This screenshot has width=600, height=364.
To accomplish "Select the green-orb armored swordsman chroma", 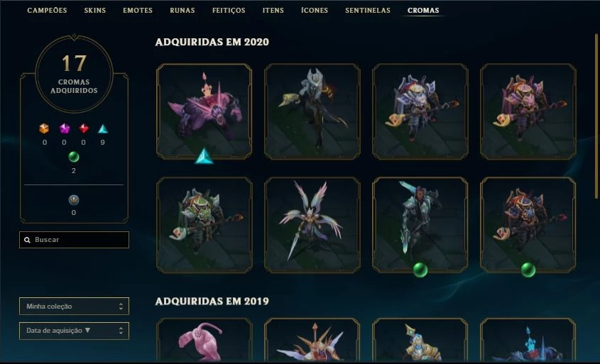I will pyautogui.click(x=420, y=225).
